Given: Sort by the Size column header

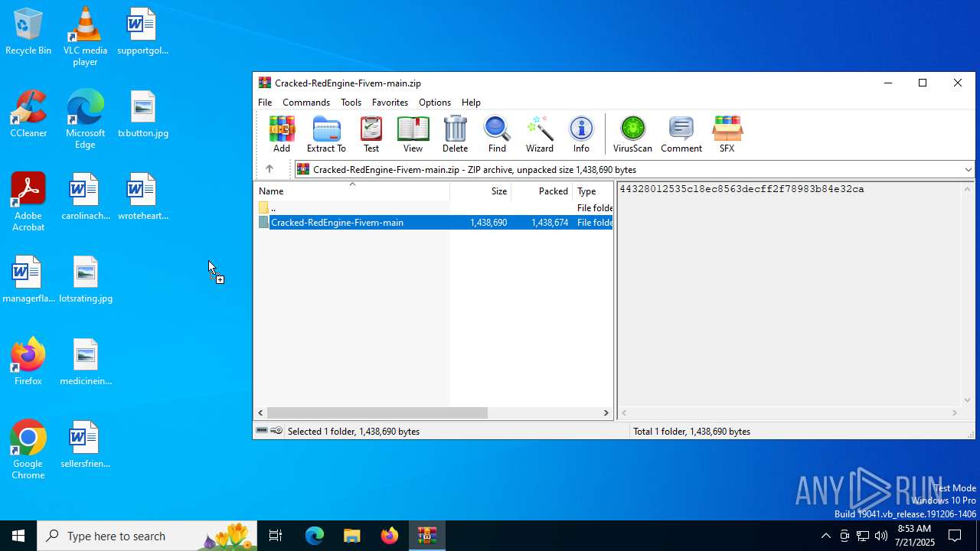Looking at the screenshot, I should [x=481, y=191].
